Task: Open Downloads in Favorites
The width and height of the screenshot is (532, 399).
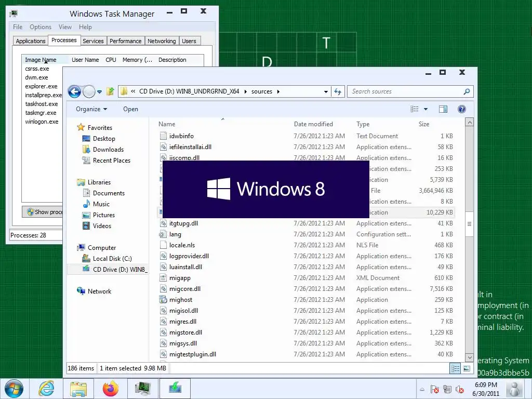Action: coord(108,149)
